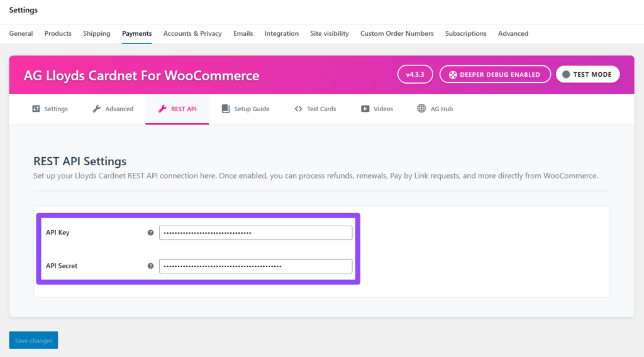This screenshot has height=357, width=644.
Task: Click the API Secret label
Action: point(62,265)
